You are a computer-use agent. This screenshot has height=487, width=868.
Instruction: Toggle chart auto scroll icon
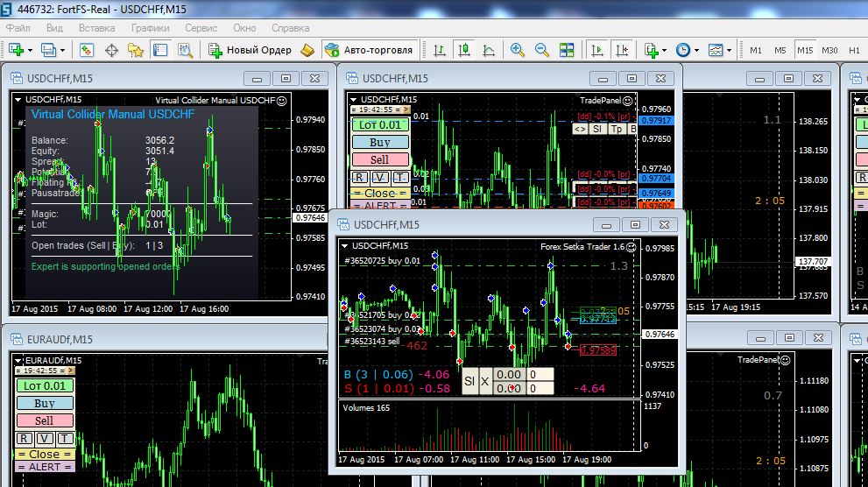[597, 50]
